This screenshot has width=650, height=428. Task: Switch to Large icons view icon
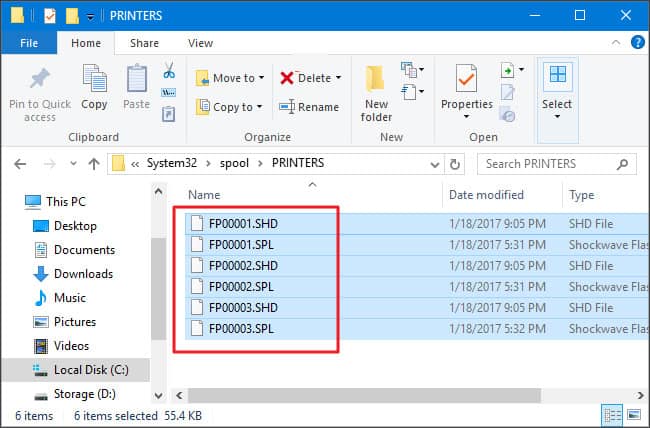coord(634,415)
